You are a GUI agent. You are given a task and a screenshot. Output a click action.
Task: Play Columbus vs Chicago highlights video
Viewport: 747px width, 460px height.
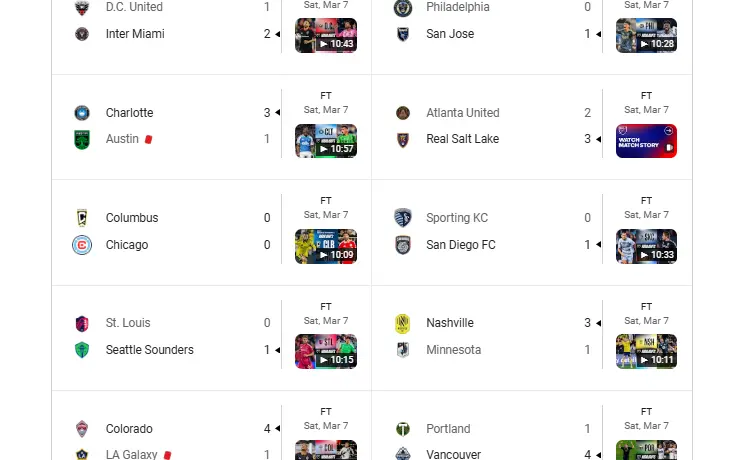[x=326, y=246]
